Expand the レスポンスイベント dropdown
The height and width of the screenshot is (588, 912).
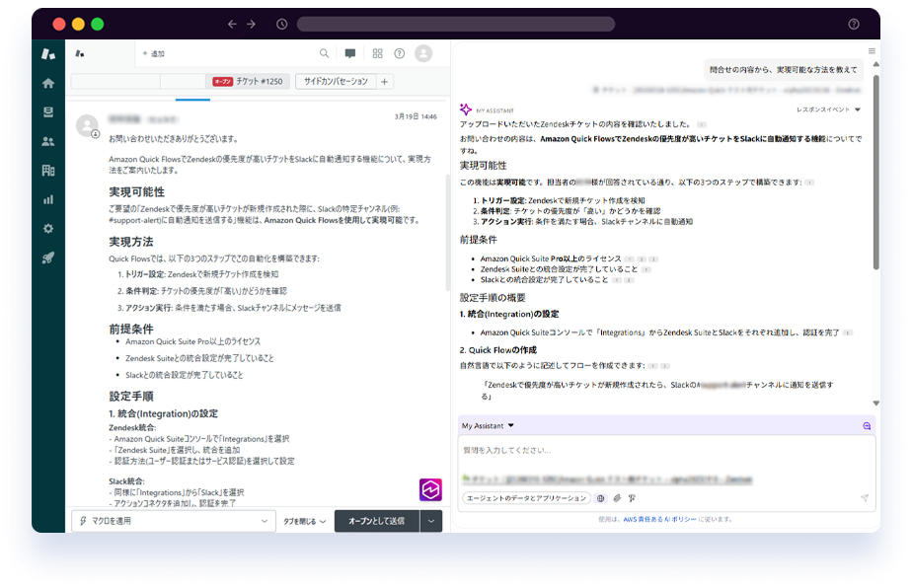[829, 110]
